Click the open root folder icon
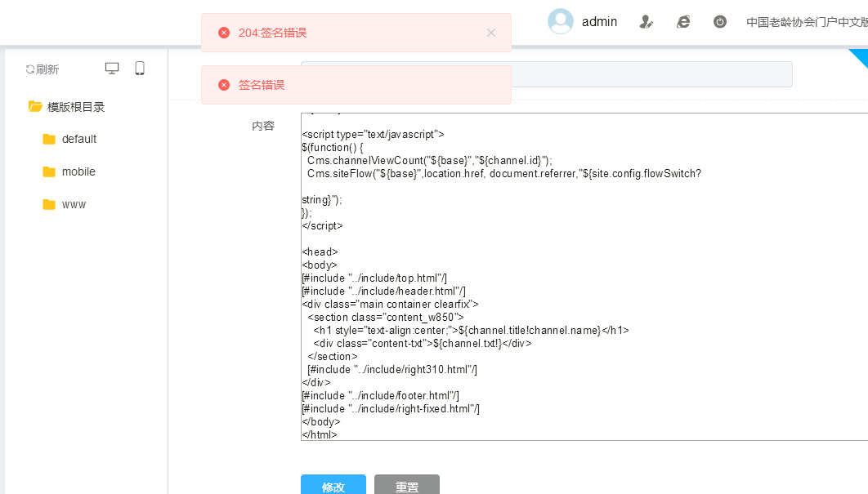 pyautogui.click(x=35, y=106)
